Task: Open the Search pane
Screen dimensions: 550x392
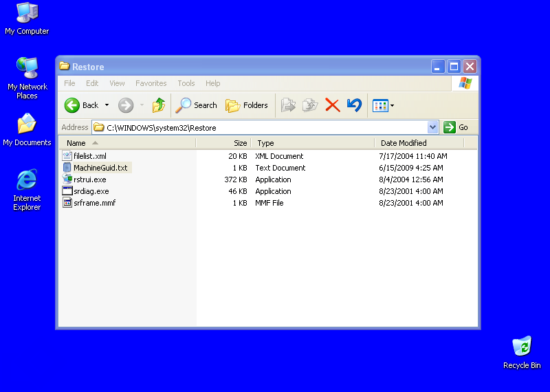Action: pos(197,105)
